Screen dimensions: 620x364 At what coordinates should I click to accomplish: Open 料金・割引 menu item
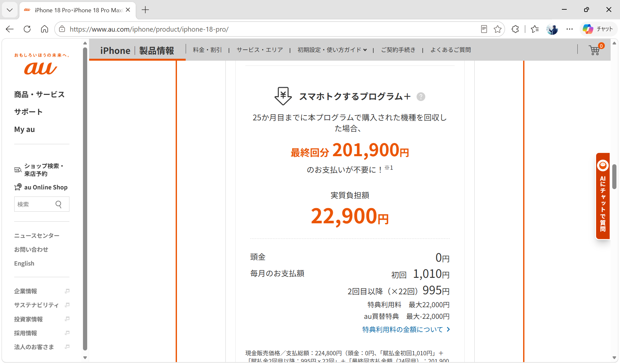tap(207, 50)
